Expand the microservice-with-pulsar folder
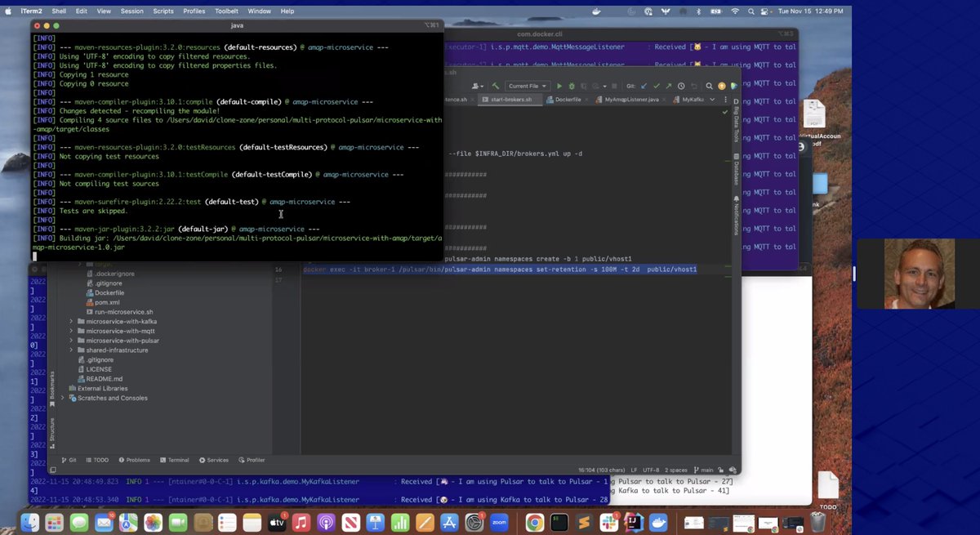 click(71, 341)
